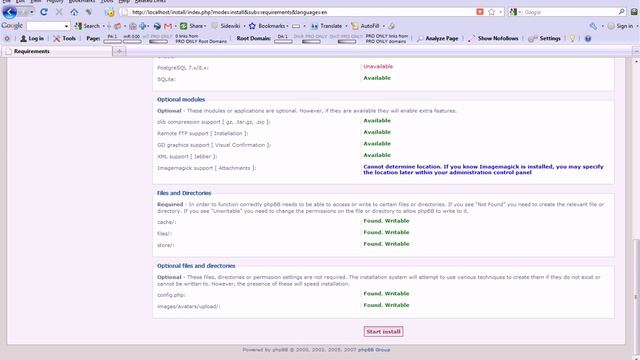Image resolution: width=640 pixels, height=360 pixels.
Task: Open Sidewiki from the Google toolbar
Action: point(226,26)
